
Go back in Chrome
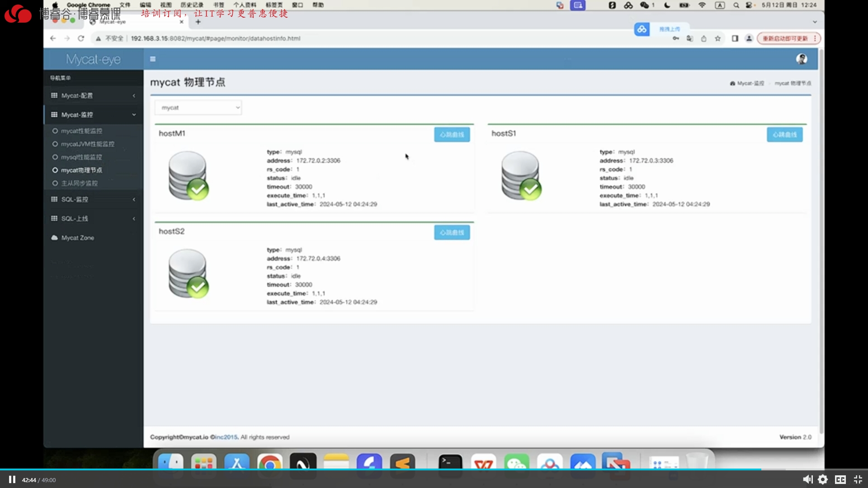[53, 38]
